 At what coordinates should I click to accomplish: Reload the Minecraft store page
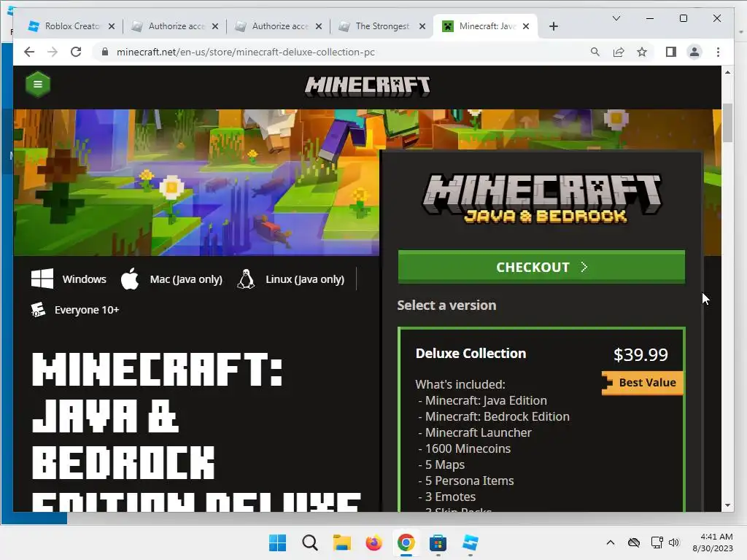tap(76, 52)
